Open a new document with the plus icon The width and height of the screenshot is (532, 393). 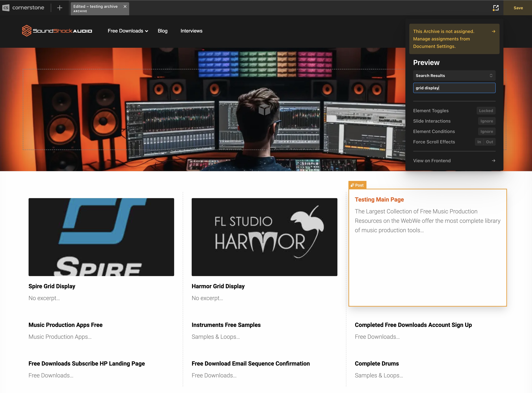coord(60,8)
